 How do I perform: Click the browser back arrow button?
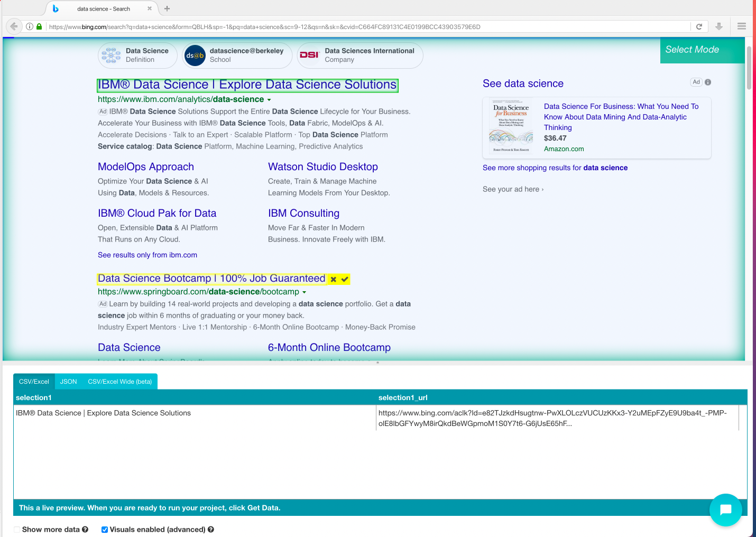14,26
